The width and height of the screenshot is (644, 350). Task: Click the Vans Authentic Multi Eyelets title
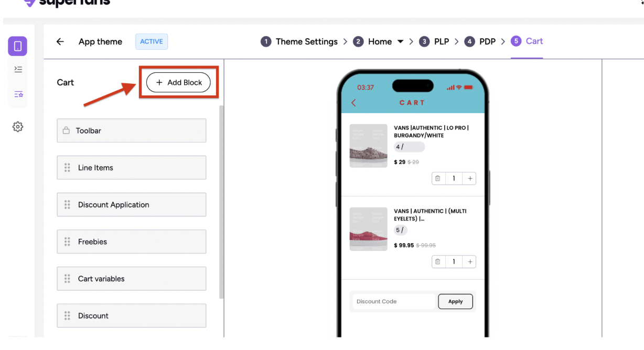click(x=430, y=215)
